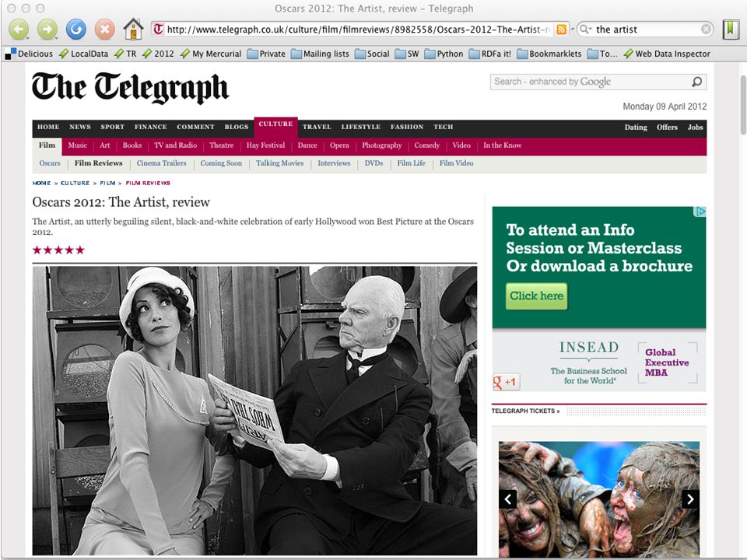Click the green 'Click here' ad button
Image resolution: width=747 pixels, height=560 pixels.
[x=536, y=296]
